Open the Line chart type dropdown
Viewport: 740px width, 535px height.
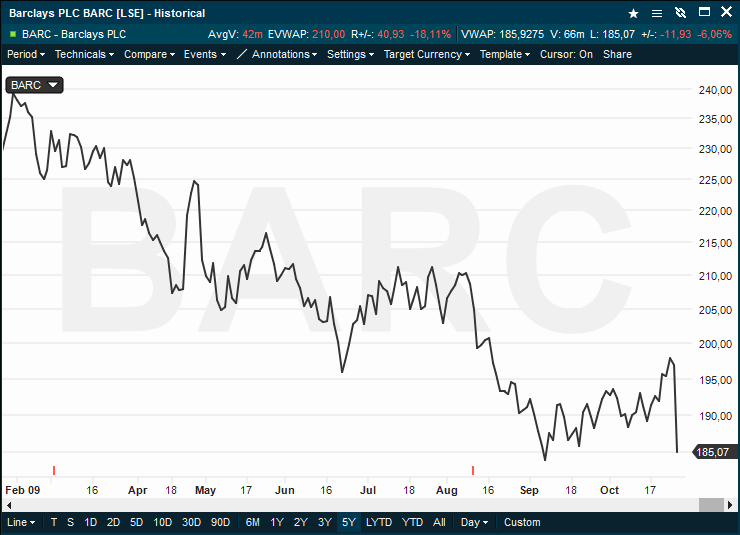pyautogui.click(x=21, y=522)
